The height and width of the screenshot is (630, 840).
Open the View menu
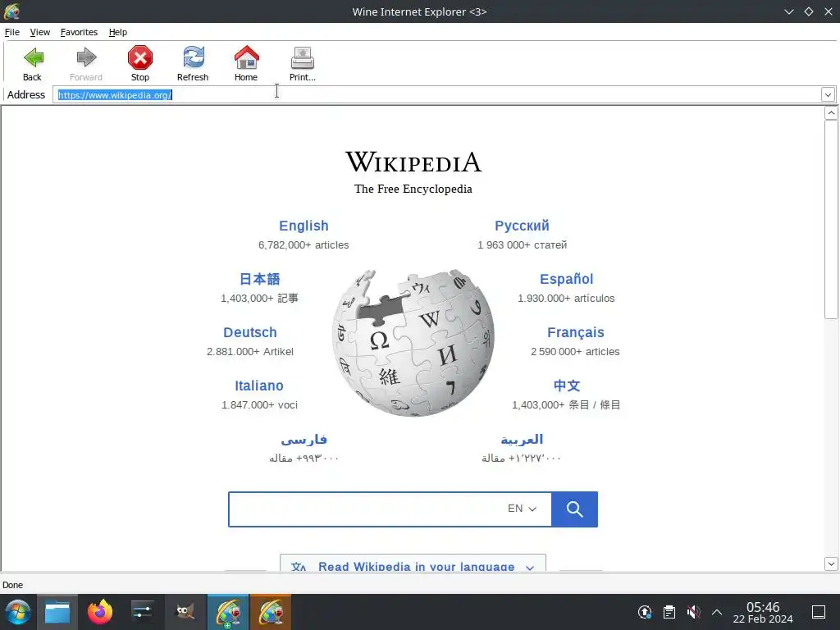click(40, 32)
